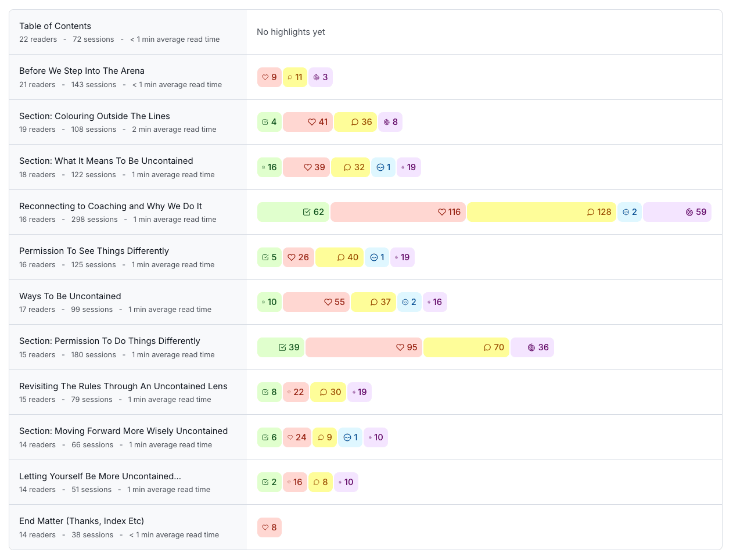The width and height of the screenshot is (733, 560).
Task: Open the comment badge showing 40
Action: point(339,257)
